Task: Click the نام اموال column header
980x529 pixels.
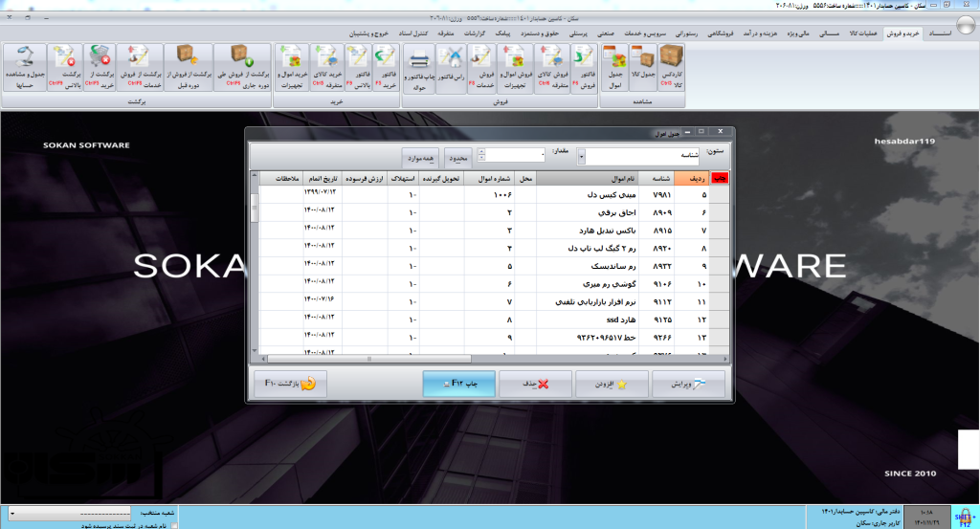Action: [587, 179]
